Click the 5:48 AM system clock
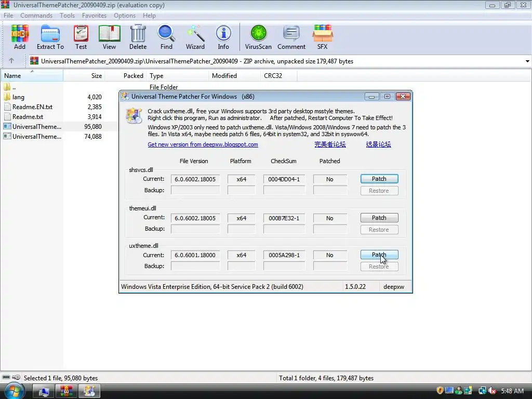 coord(512,391)
